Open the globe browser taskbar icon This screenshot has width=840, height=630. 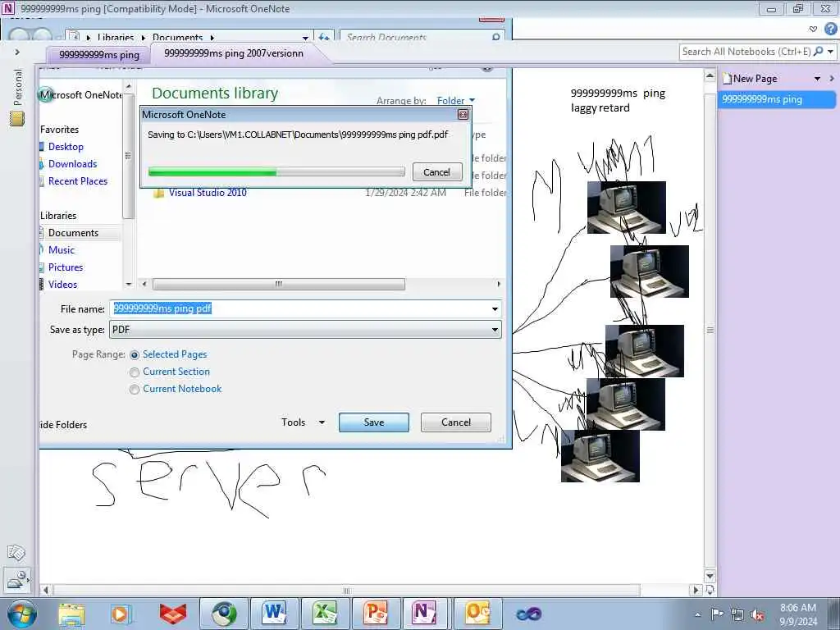click(224, 614)
